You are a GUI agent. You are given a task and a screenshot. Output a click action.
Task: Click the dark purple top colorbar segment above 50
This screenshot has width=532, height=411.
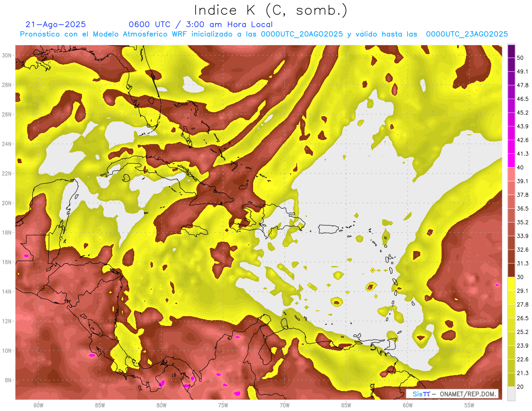click(511, 51)
